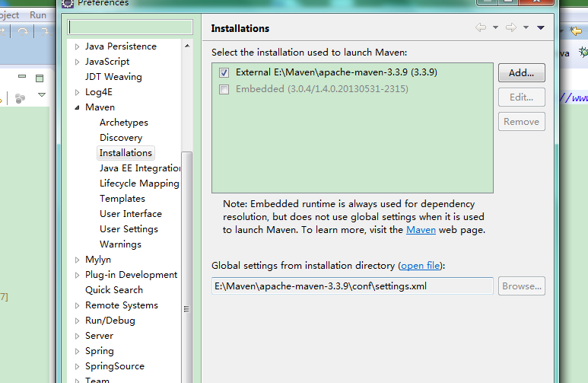Click the Java Persistence label
588x383 pixels.
pos(121,46)
